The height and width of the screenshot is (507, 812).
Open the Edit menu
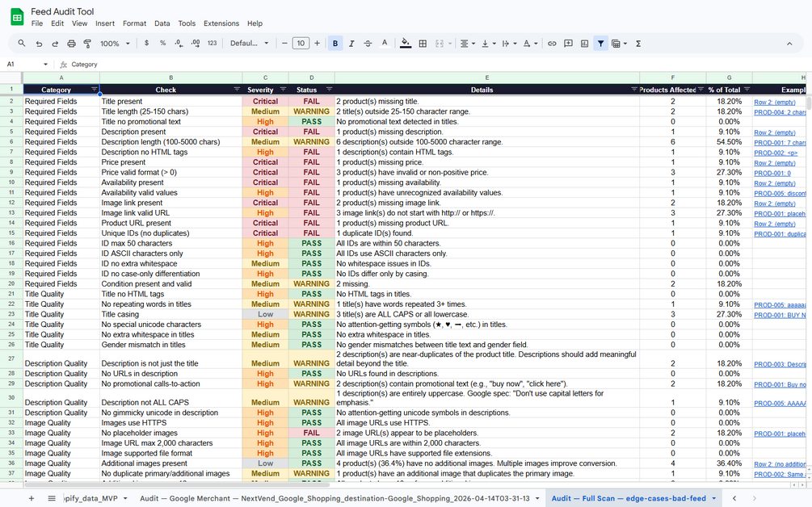point(57,23)
